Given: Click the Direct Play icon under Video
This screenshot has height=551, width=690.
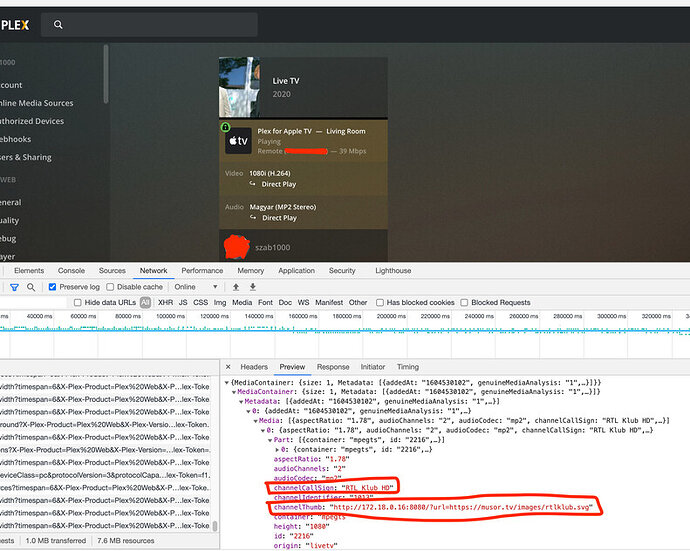Looking at the screenshot, I should coord(253,184).
